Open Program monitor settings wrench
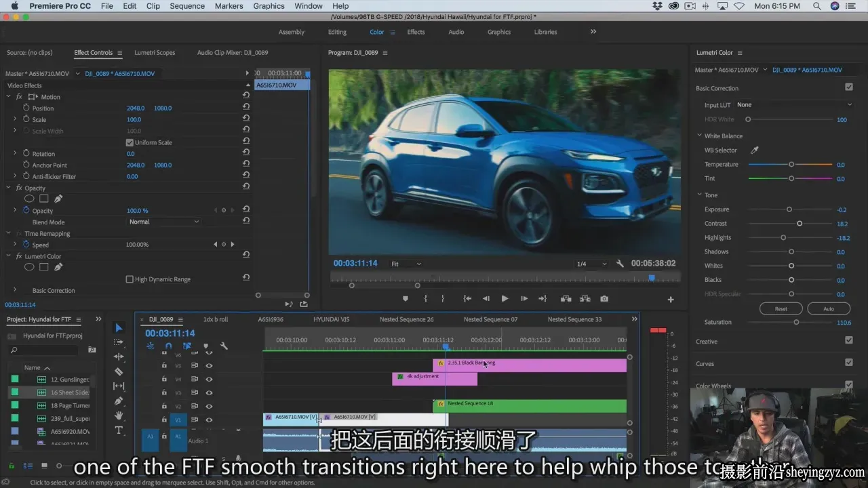The width and height of the screenshot is (868, 488). tap(620, 264)
